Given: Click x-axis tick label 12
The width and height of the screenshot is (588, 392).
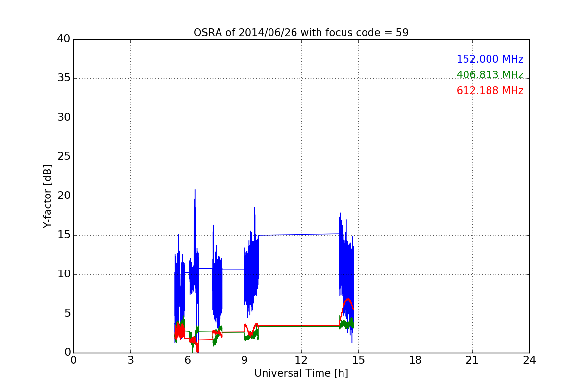Looking at the screenshot, I should click(x=301, y=360).
